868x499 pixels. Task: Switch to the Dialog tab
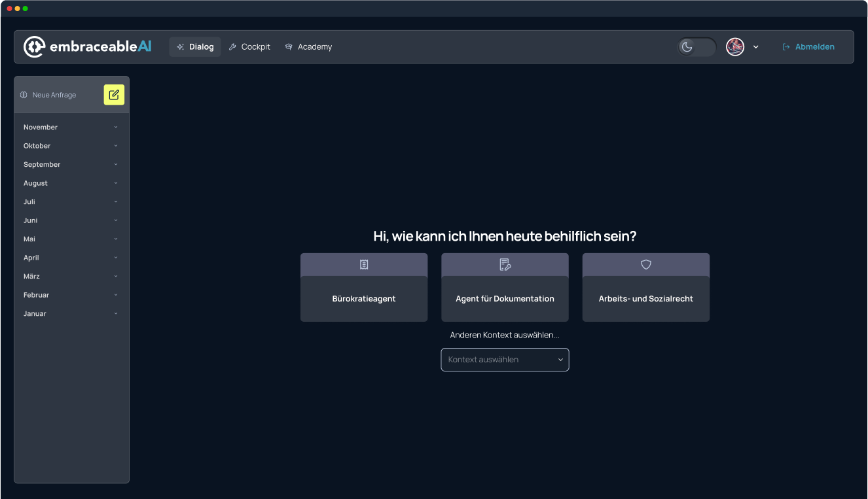(x=195, y=47)
